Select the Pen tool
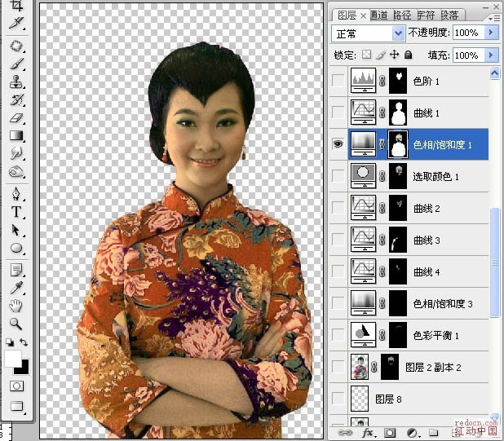504x441 pixels. (x=16, y=194)
